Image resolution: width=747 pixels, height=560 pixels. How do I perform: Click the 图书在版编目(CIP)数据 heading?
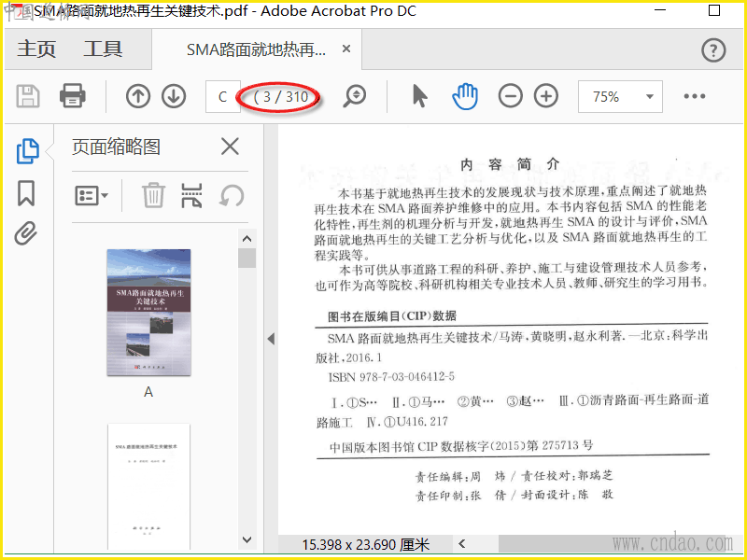[392, 316]
